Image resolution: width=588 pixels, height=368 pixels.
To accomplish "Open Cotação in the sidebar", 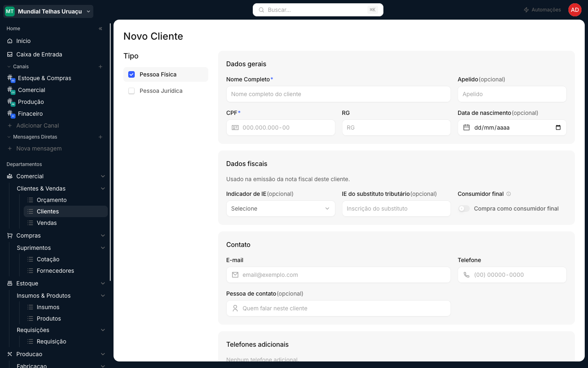I will click(66, 259).
